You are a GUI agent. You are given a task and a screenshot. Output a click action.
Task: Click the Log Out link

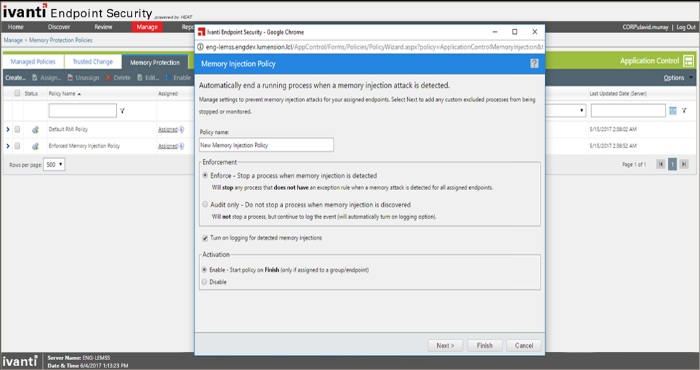[686, 27]
